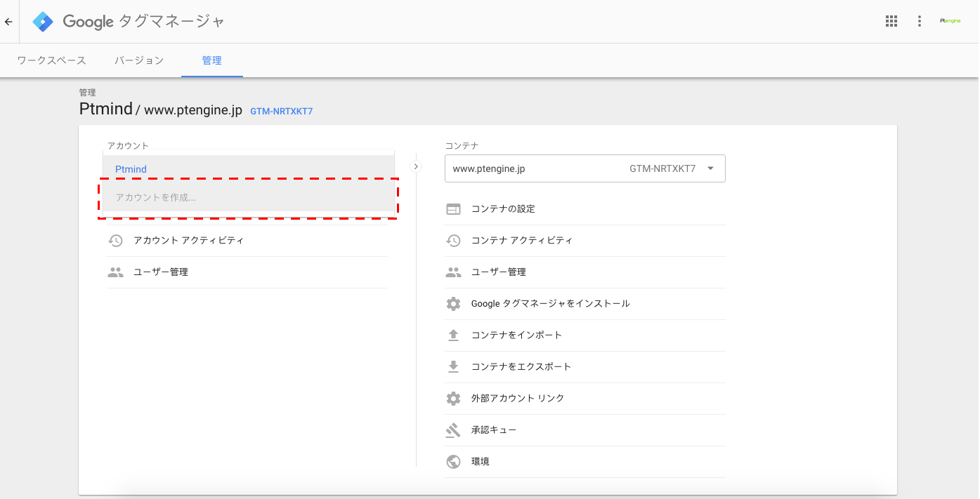
Task: Open the three-dot more options menu
Action: click(x=919, y=21)
